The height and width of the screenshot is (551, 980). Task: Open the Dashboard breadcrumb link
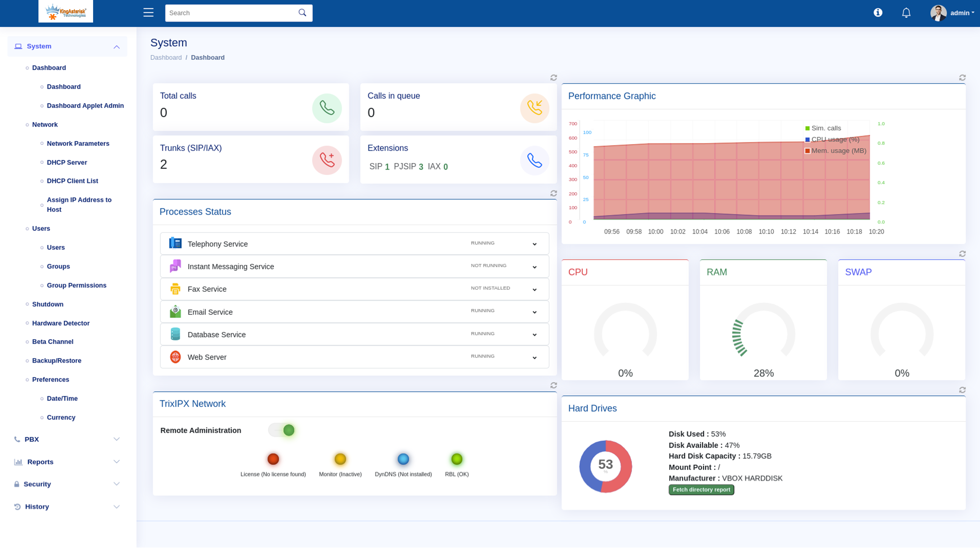point(166,57)
